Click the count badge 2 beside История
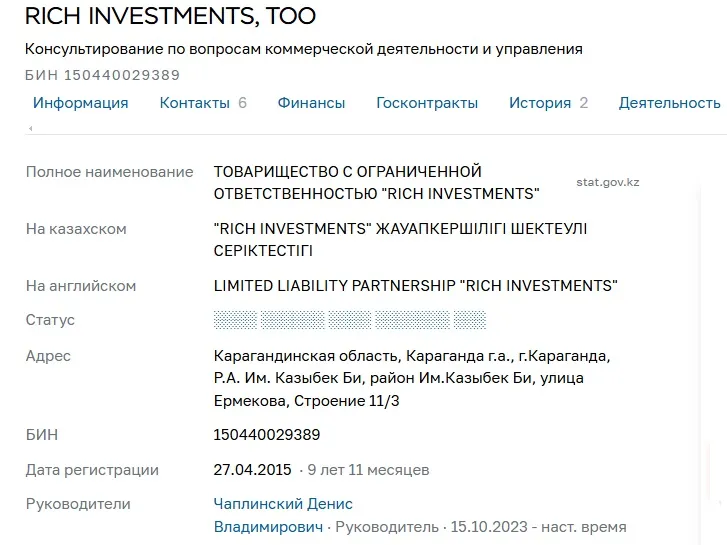Image resolution: width=727 pixels, height=545 pixels. 584,103
